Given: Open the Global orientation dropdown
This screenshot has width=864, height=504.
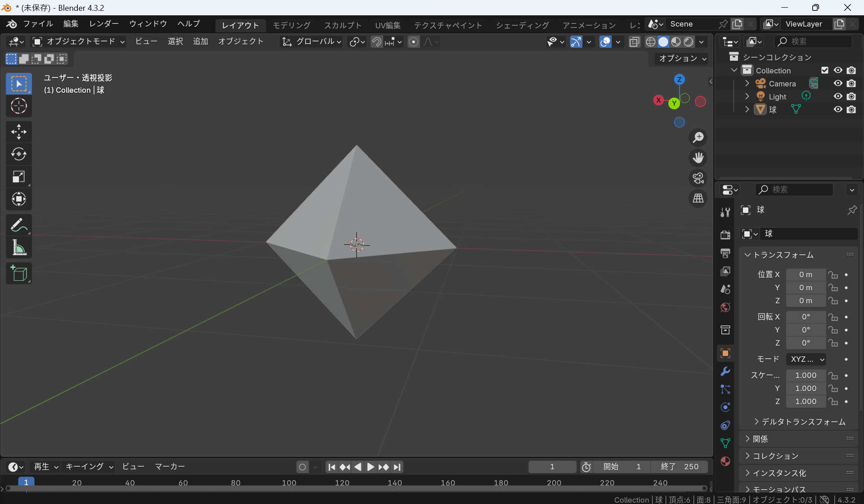Looking at the screenshot, I should click(x=311, y=42).
